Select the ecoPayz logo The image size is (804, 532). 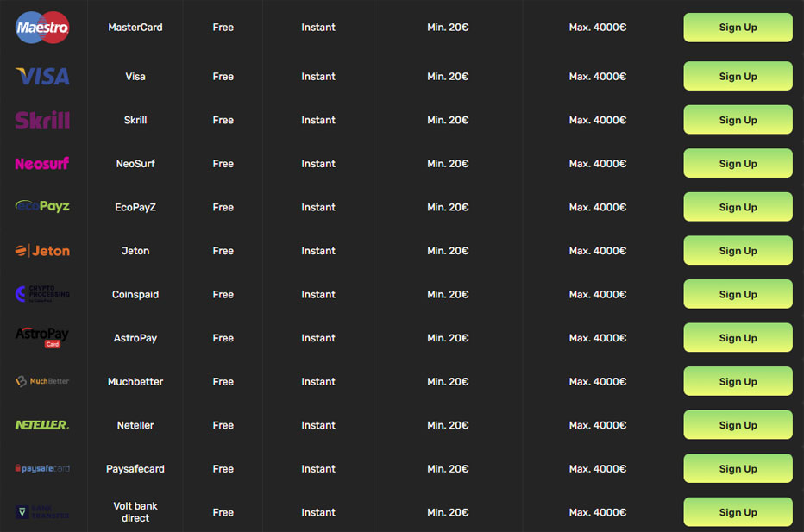[42, 206]
